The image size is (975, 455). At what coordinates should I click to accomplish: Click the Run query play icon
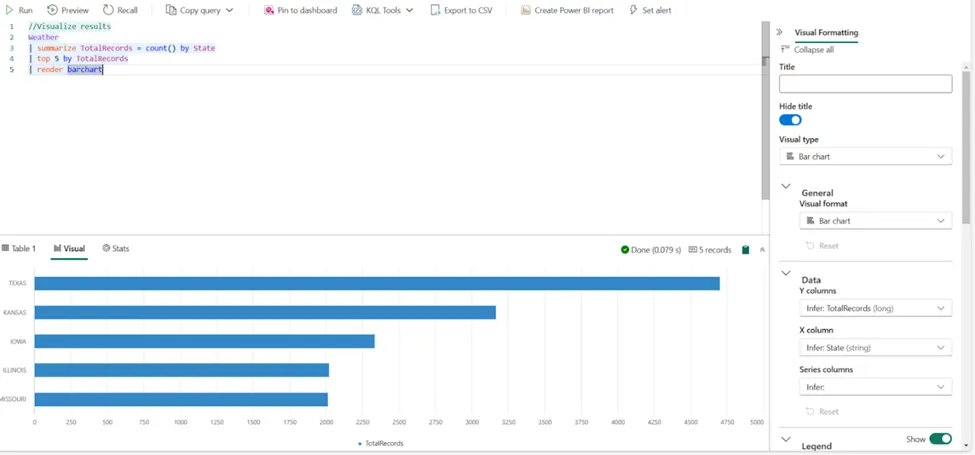point(10,10)
